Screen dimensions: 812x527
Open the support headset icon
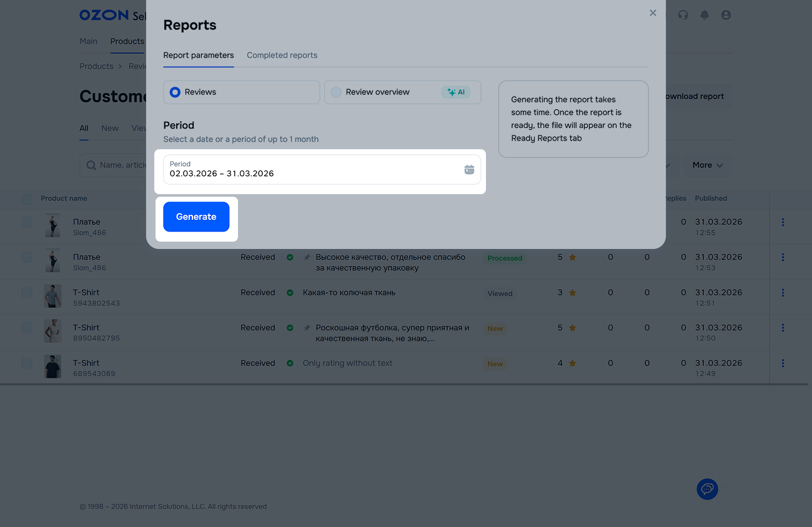coord(683,15)
